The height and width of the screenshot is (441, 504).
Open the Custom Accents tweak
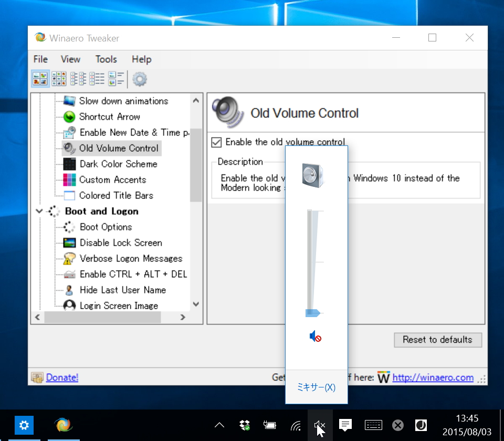point(112,180)
